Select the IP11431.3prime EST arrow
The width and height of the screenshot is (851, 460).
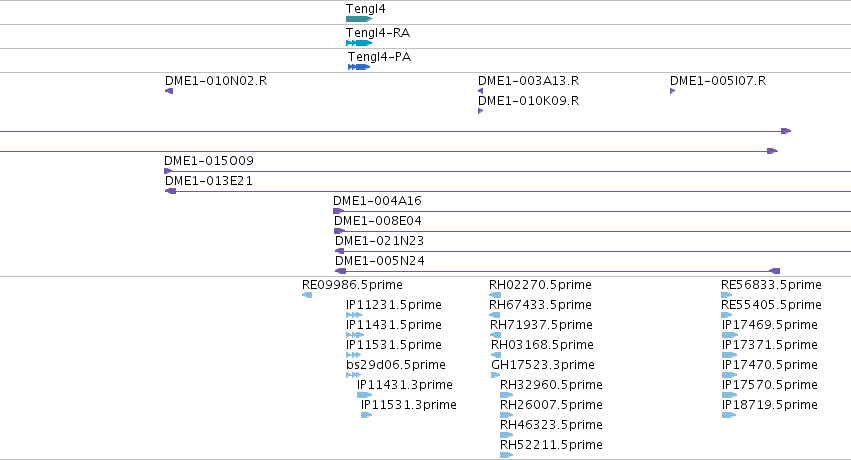pos(364,395)
